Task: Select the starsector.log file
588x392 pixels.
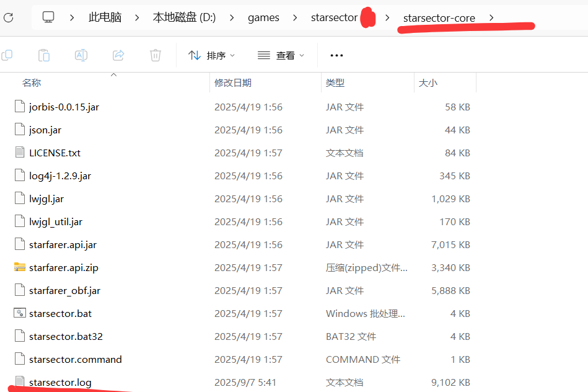Action: (60, 382)
